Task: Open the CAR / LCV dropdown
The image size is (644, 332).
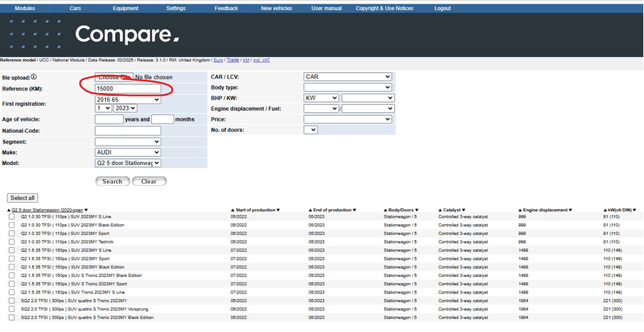Action: [x=348, y=76]
